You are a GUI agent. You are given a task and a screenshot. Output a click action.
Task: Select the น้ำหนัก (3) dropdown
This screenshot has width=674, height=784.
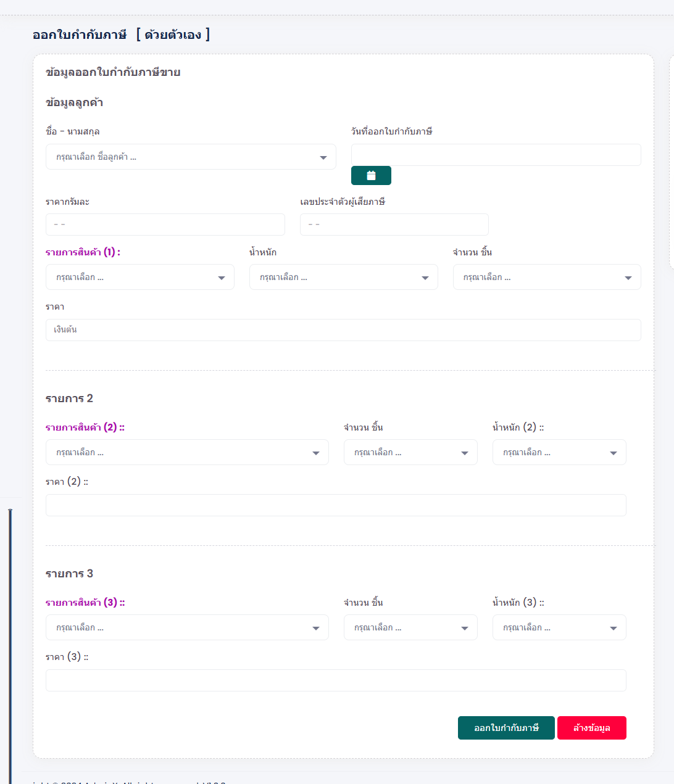click(559, 628)
